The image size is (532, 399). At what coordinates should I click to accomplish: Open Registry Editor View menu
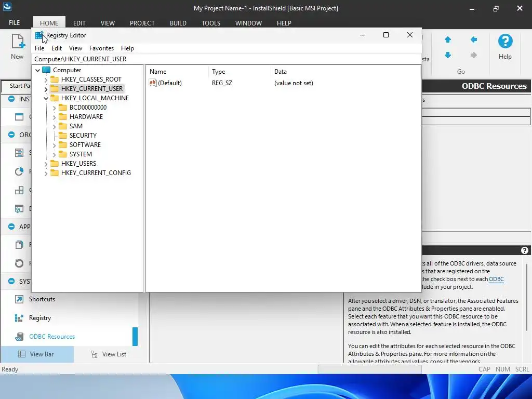pos(76,48)
